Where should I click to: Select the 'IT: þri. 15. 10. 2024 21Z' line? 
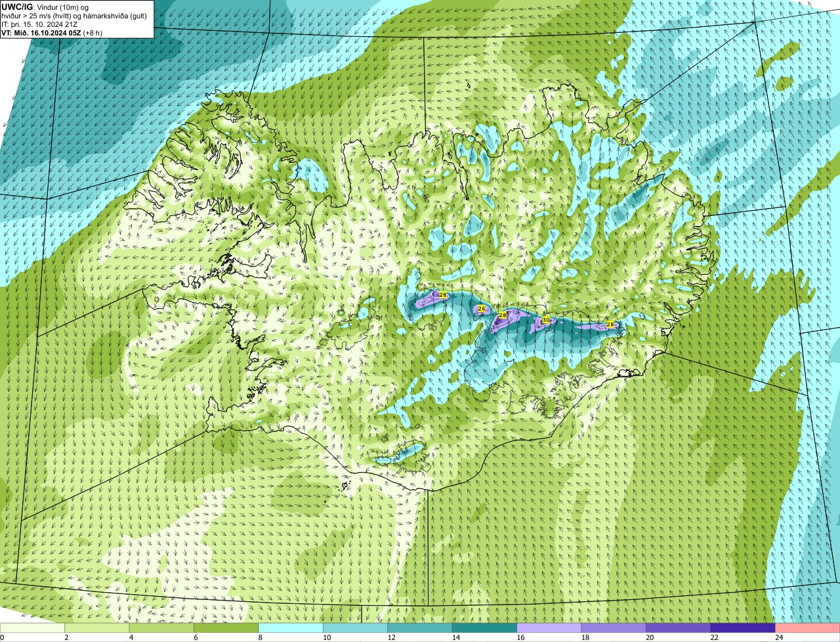[39, 24]
